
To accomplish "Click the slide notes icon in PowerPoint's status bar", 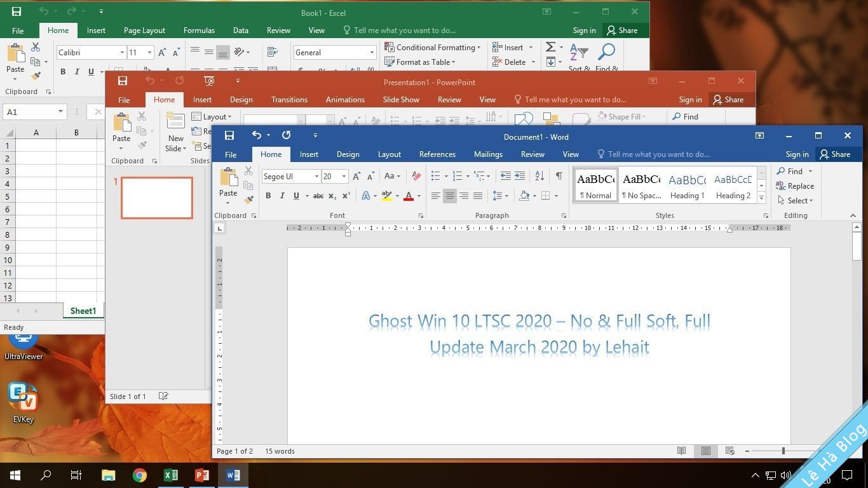I will tap(163, 396).
